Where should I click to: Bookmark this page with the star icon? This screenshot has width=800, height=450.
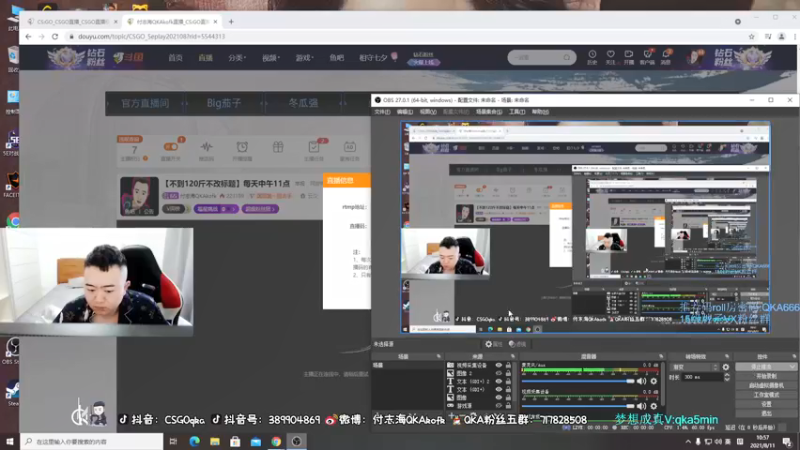point(752,37)
